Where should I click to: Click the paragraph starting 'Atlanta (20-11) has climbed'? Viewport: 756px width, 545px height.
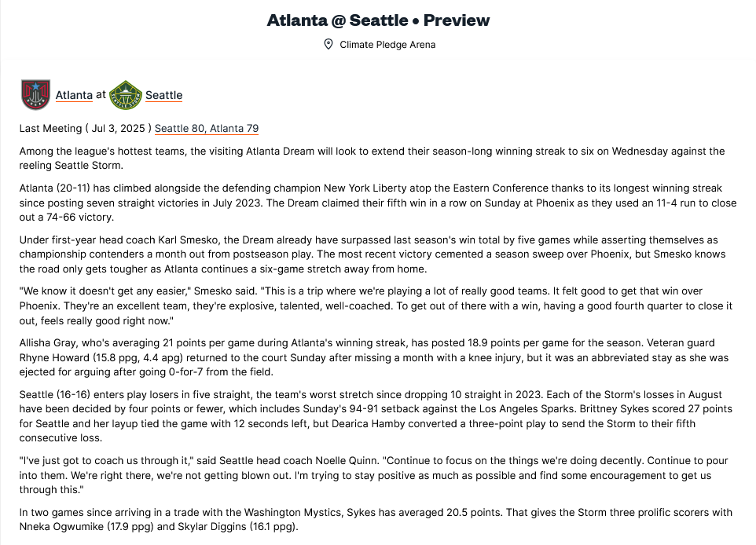(x=377, y=203)
